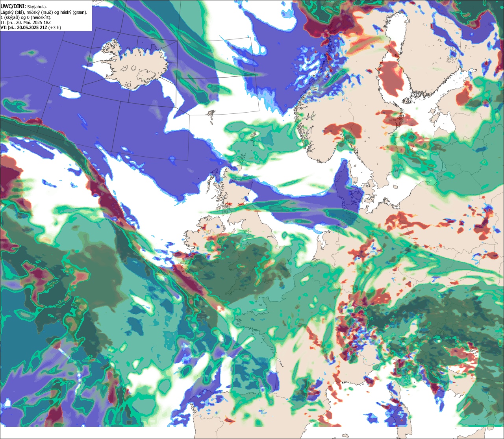The image size is (504, 439).
Task: Click the '1 (skýjað) og 0 (heiðskírt).' line
Action: [26, 17]
